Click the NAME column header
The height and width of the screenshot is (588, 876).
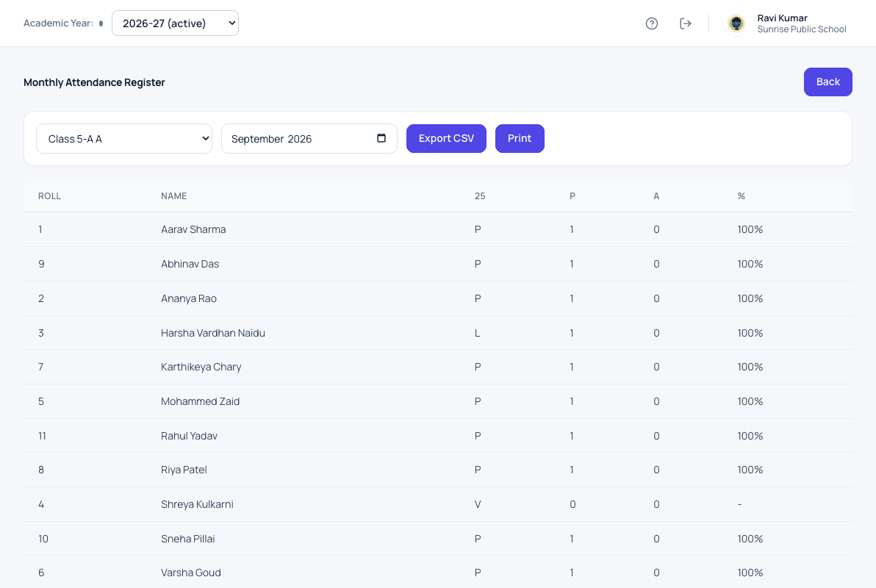(173, 196)
